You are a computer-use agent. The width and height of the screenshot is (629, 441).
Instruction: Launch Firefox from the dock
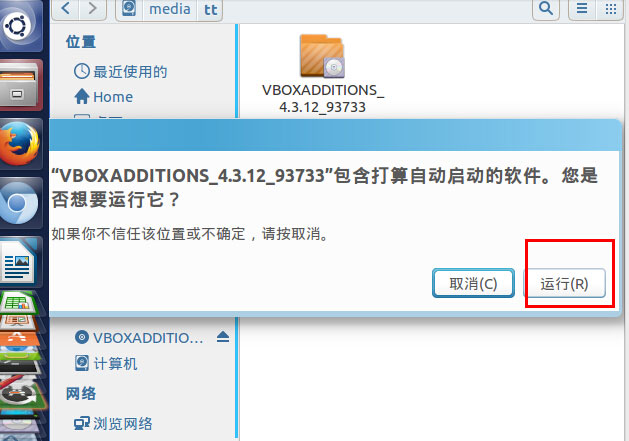(20, 144)
